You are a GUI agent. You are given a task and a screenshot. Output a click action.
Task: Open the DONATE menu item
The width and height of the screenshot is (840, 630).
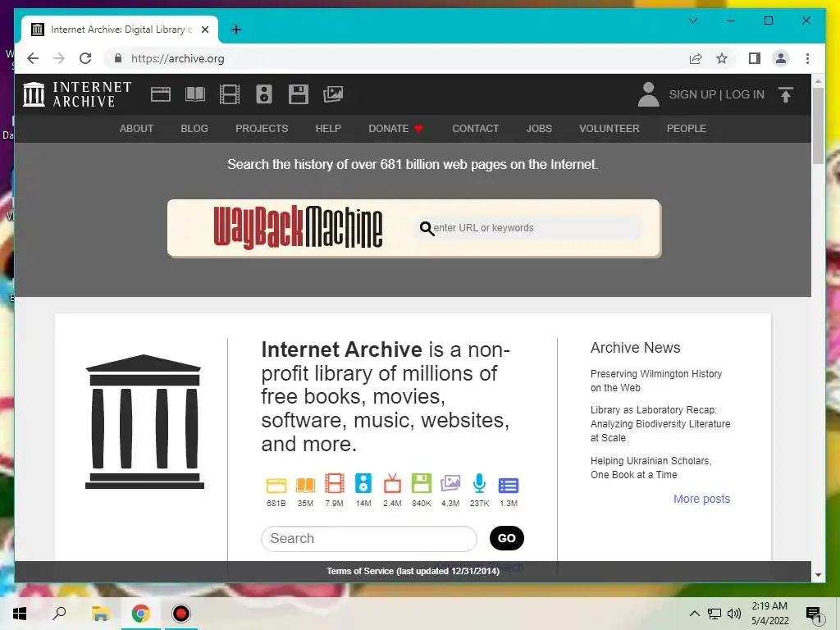395,129
